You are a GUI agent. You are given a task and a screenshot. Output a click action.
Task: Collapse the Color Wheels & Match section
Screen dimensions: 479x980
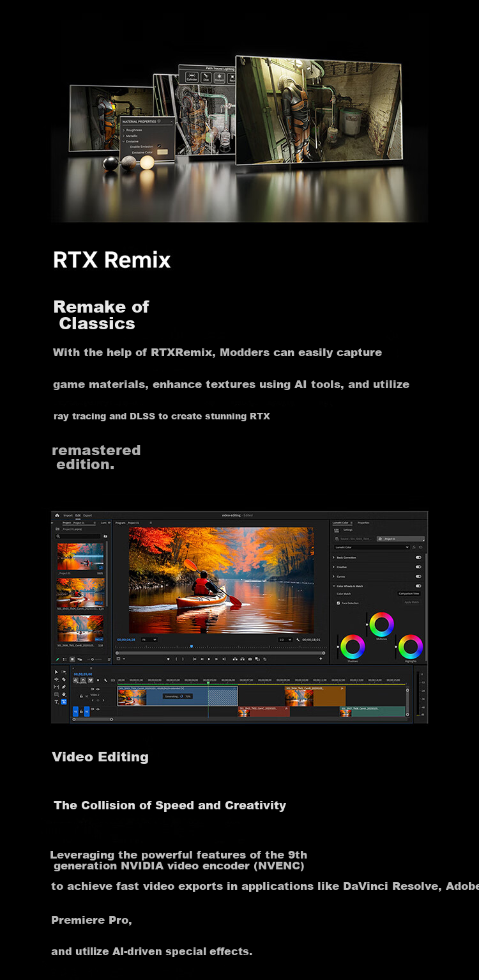[334, 586]
